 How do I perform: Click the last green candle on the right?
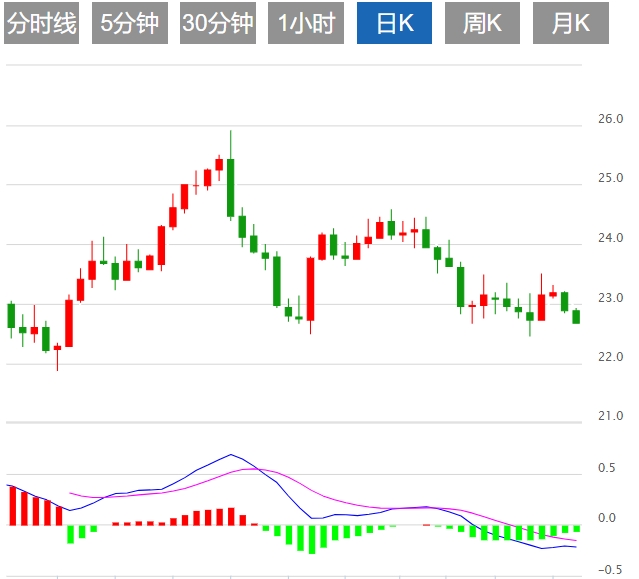(576, 317)
